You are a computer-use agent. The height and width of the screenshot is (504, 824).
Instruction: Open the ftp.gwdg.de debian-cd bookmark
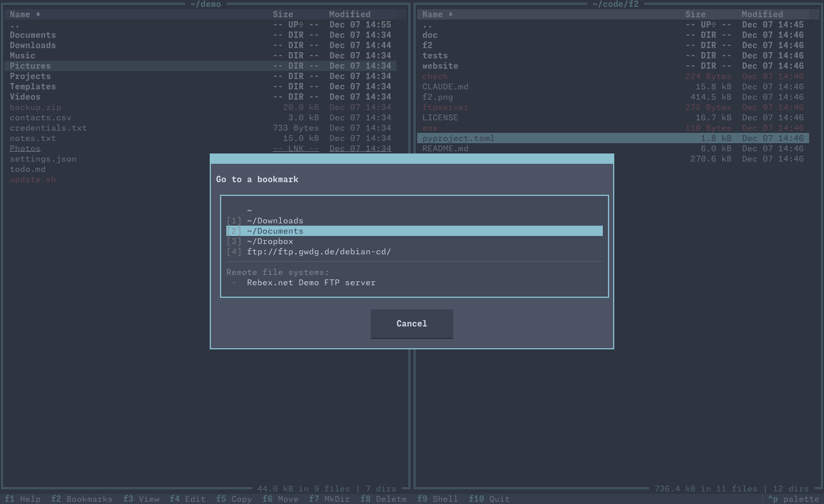click(319, 251)
